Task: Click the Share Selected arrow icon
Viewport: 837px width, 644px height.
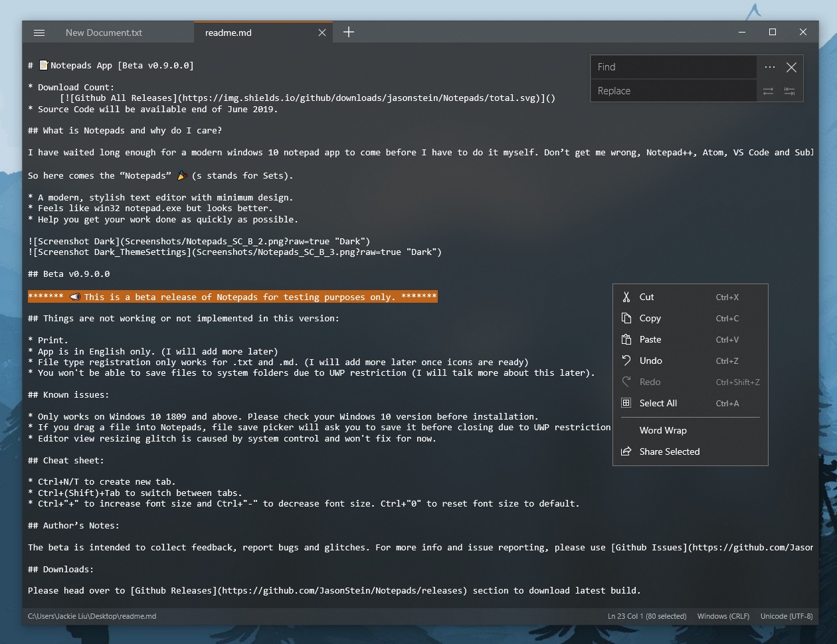Action: [x=626, y=451]
